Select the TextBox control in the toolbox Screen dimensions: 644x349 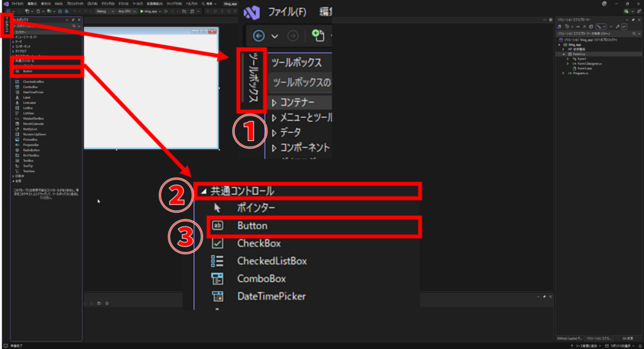tap(28, 160)
